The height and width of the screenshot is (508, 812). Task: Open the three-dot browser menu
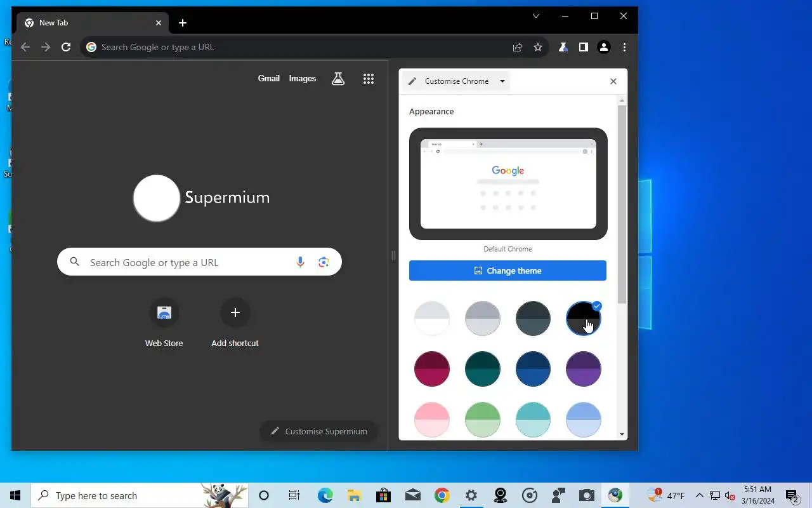624,47
